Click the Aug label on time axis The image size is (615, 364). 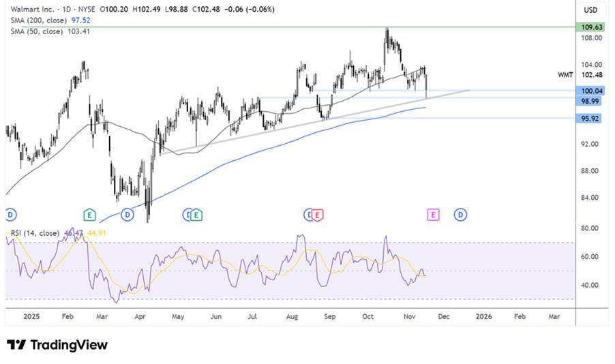tap(292, 316)
